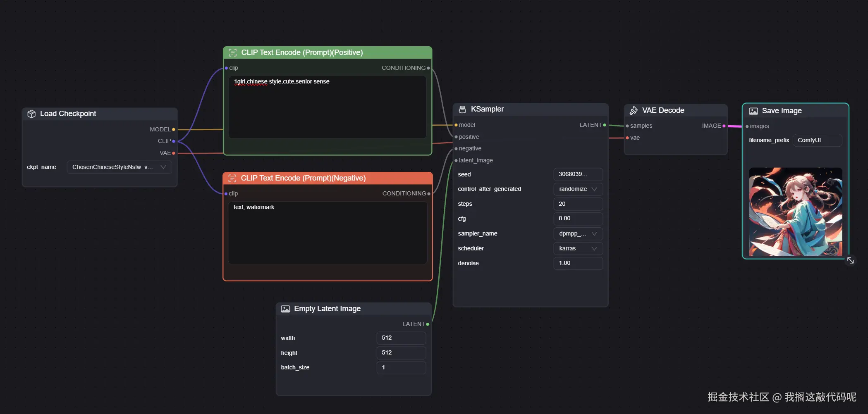
Task: Click the Save Image node icon
Action: pos(753,111)
